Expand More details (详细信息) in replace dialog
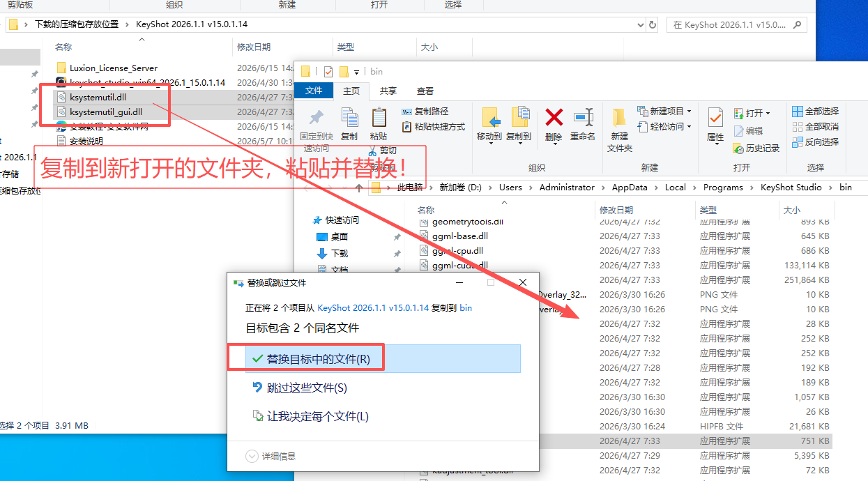The image size is (868, 481). click(x=271, y=457)
